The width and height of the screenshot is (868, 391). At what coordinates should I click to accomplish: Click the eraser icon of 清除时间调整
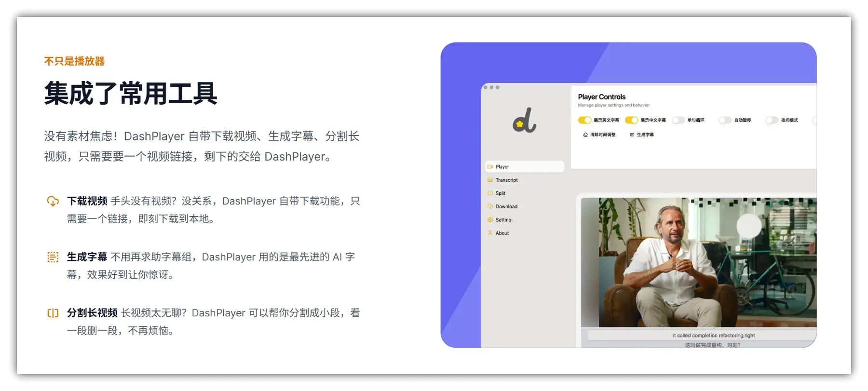585,135
